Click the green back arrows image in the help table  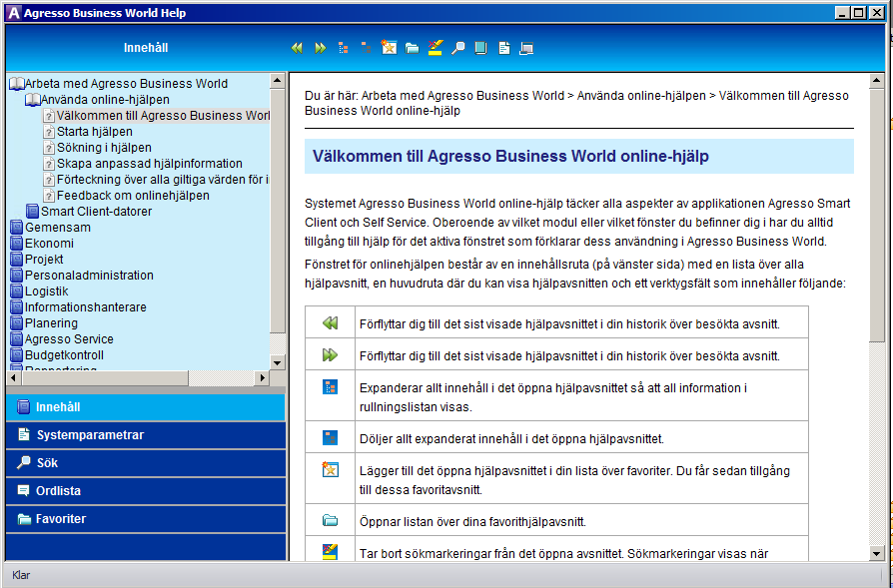[x=331, y=323]
